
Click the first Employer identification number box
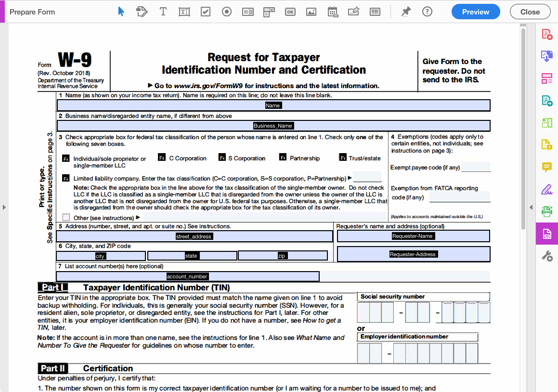(x=363, y=353)
